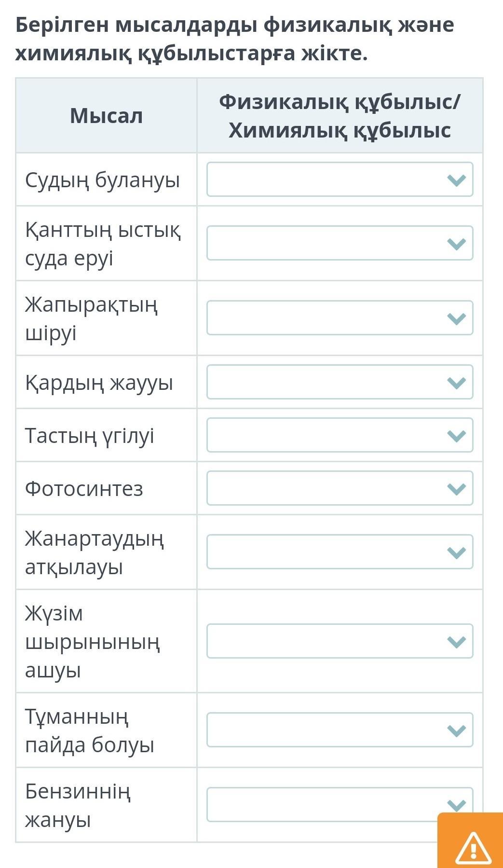The image size is (503, 868).
Task: Click chevron arrow in Судың булануы row
Action: pyautogui.click(x=456, y=180)
